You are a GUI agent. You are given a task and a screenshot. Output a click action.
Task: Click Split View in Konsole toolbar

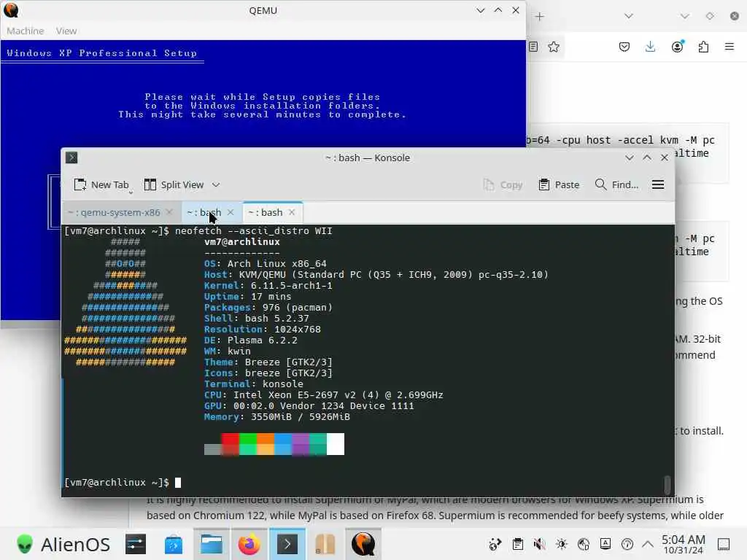pyautogui.click(x=174, y=184)
